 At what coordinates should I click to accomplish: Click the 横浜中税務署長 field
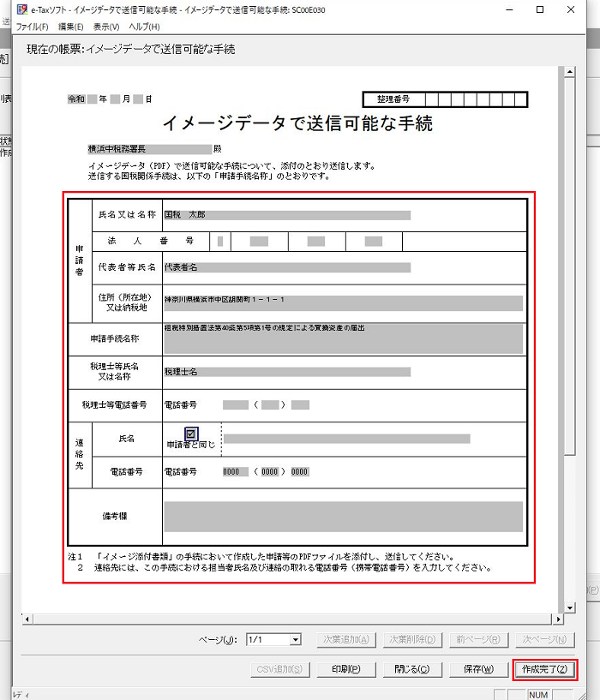click(x=150, y=149)
